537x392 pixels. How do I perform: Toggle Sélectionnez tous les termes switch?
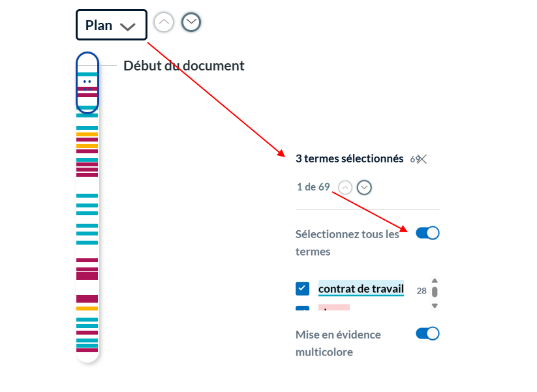tap(427, 233)
